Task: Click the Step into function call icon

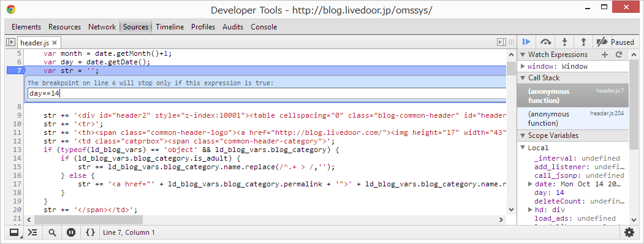Action: tap(565, 42)
